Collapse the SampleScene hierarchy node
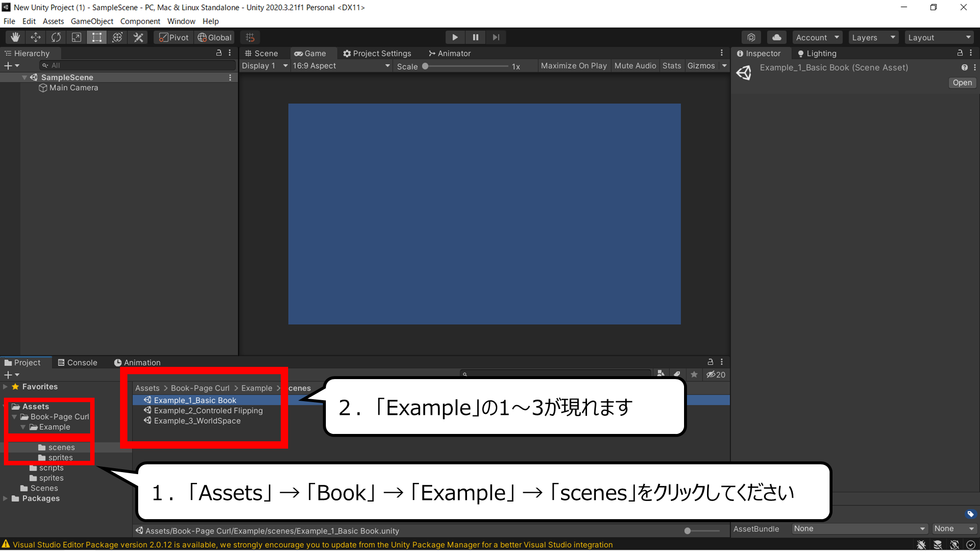This screenshot has width=980, height=551. pyautogui.click(x=24, y=77)
